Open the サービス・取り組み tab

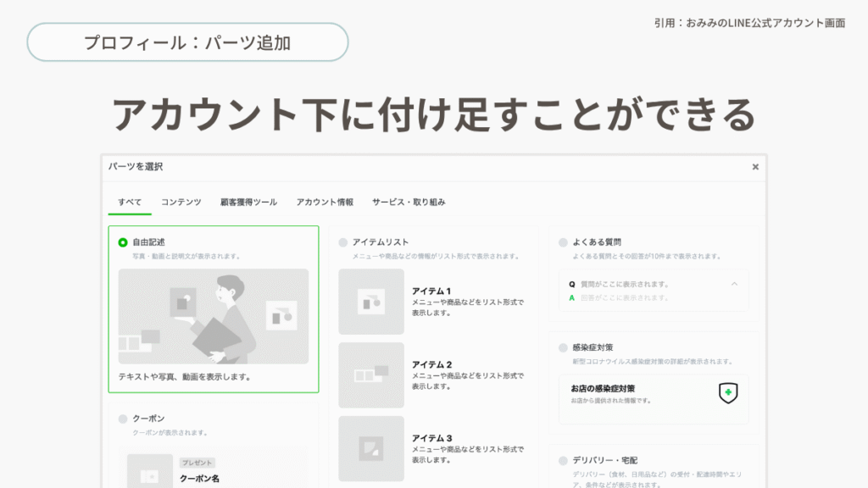point(409,202)
